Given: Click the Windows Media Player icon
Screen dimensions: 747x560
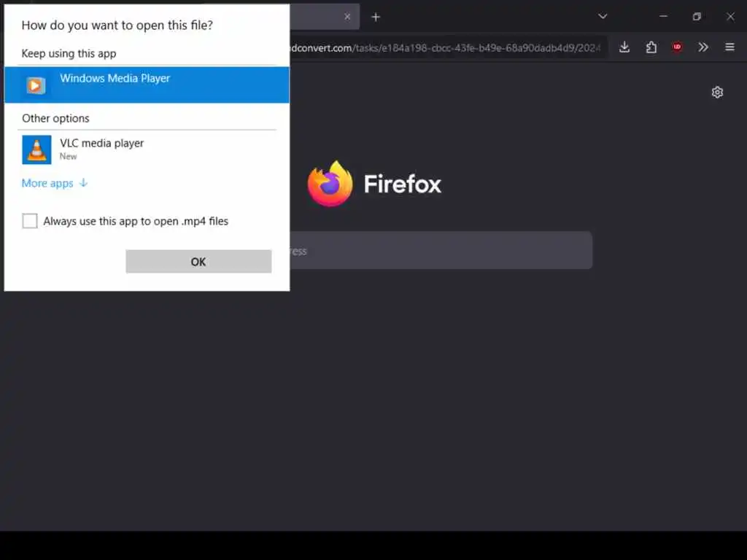Looking at the screenshot, I should (x=35, y=86).
